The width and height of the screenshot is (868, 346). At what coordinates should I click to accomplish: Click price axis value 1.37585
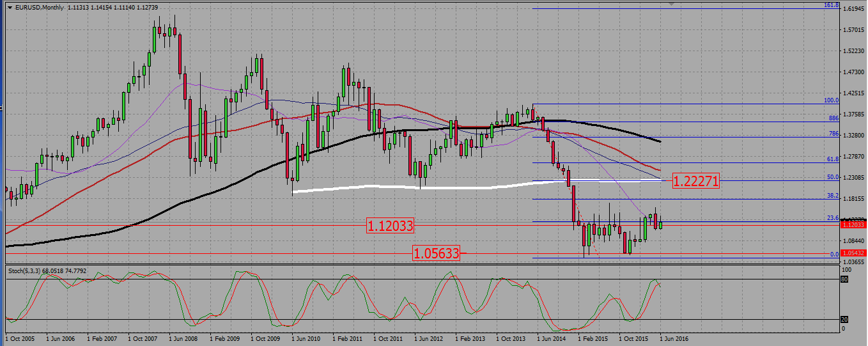tap(855, 114)
